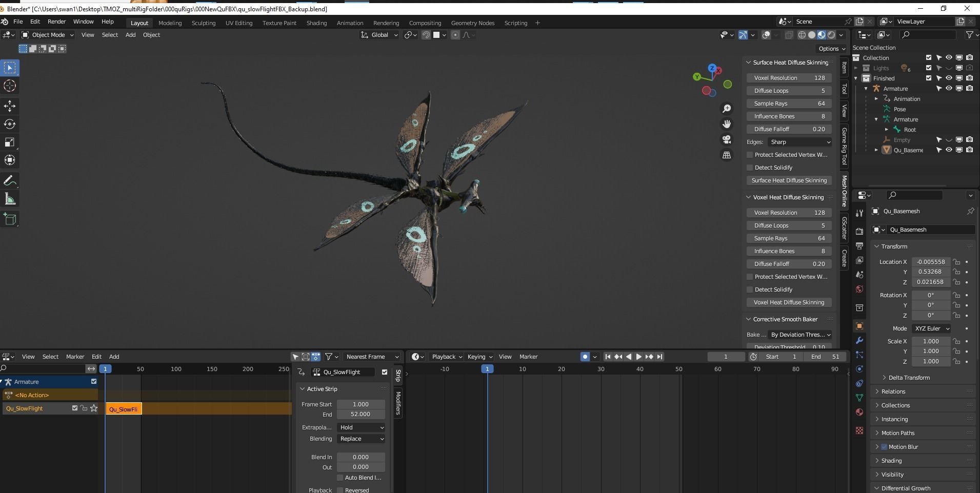
Task: Select the Add Cube tool
Action: tap(10, 219)
